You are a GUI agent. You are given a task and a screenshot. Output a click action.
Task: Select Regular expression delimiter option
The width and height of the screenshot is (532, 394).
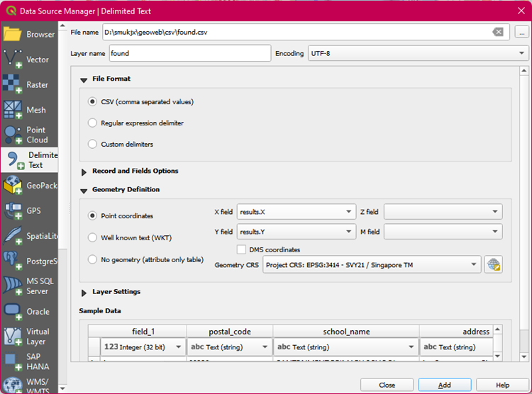click(92, 123)
